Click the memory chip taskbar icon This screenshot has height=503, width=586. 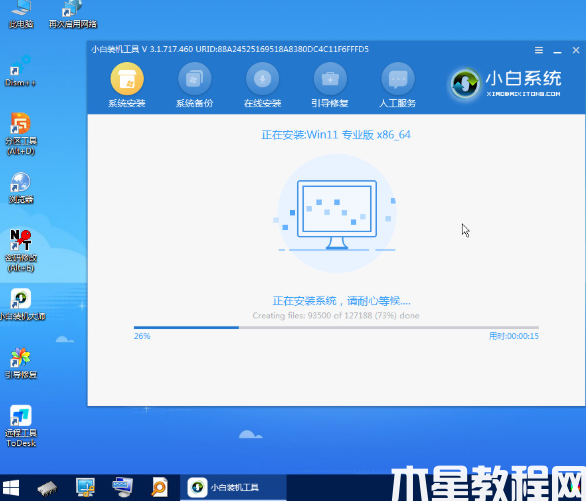[47, 488]
